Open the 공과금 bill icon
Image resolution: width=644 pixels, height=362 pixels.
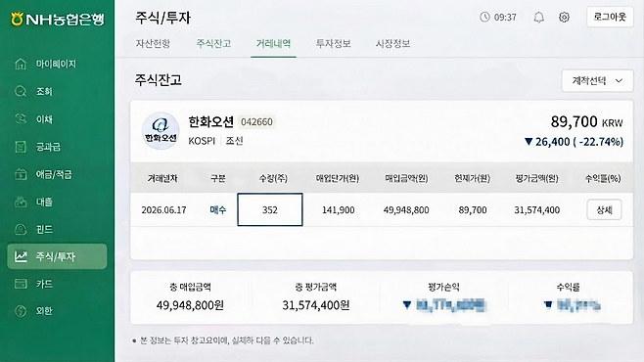coord(21,147)
